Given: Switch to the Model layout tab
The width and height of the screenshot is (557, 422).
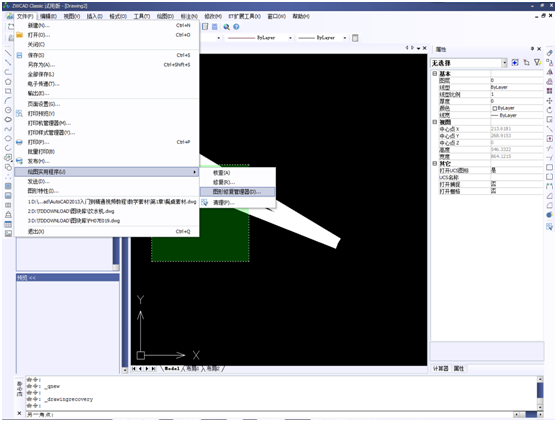Looking at the screenshot, I should click(x=172, y=369).
